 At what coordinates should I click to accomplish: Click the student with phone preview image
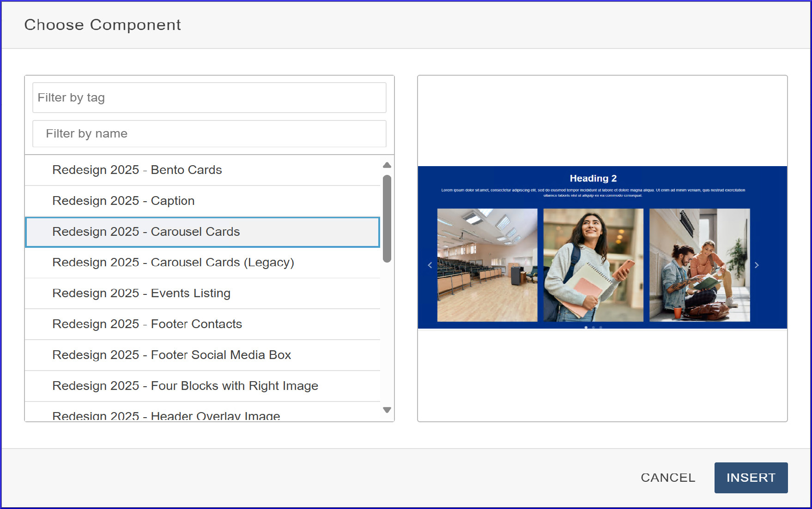point(593,265)
